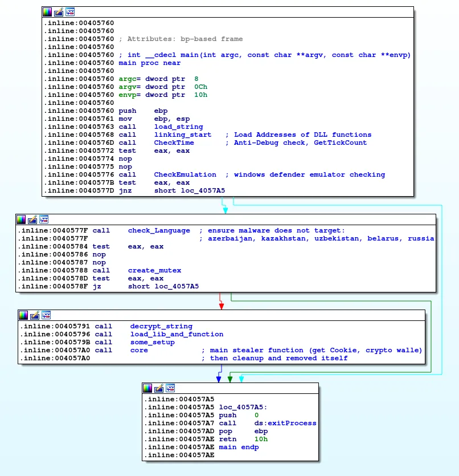Click node color icon in decrypt_string block

pyautogui.click(x=23, y=315)
